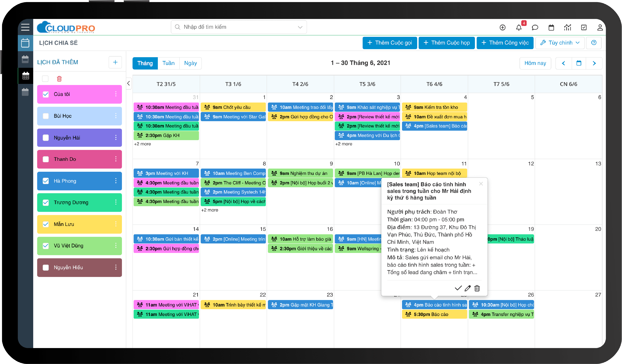
Task: Open options menu of yellow Mẫn Lưu calendar
Action: [116, 224]
